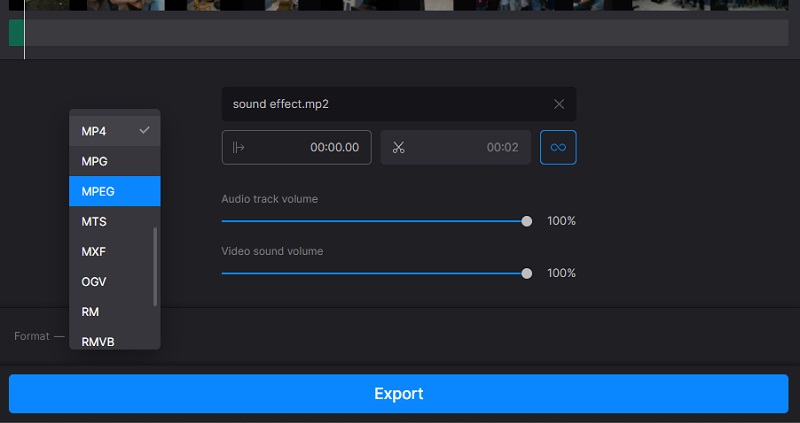
Task: Click the start time marker icon
Action: point(239,148)
